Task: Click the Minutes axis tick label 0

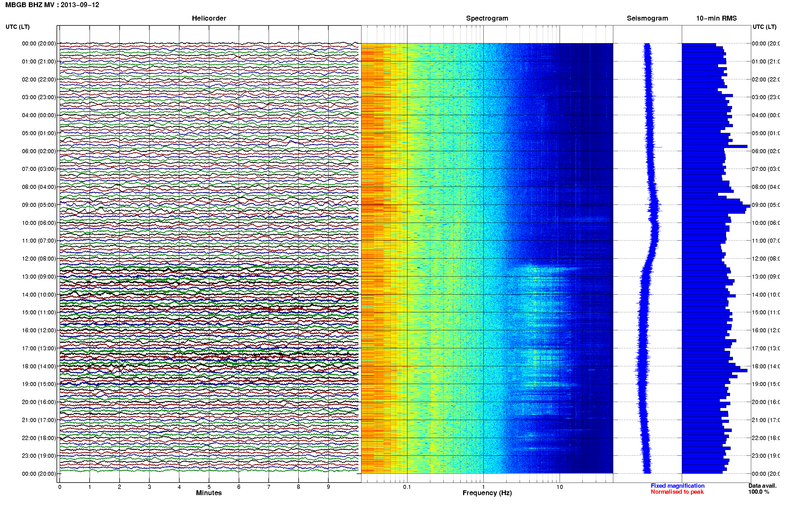Action: (60, 487)
